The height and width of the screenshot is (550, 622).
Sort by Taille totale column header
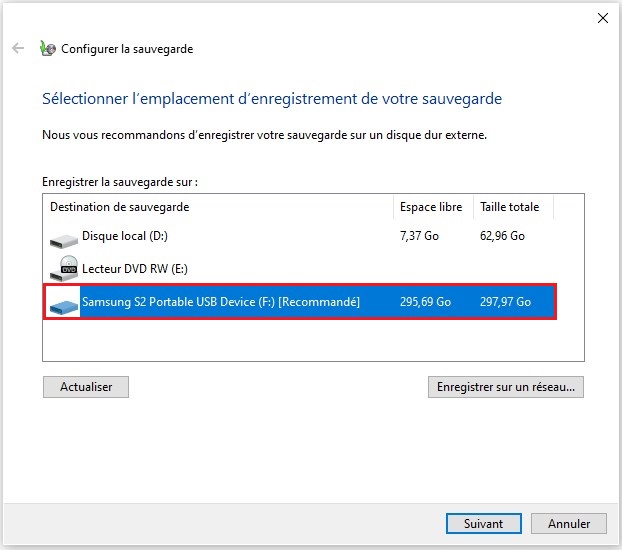pos(513,207)
